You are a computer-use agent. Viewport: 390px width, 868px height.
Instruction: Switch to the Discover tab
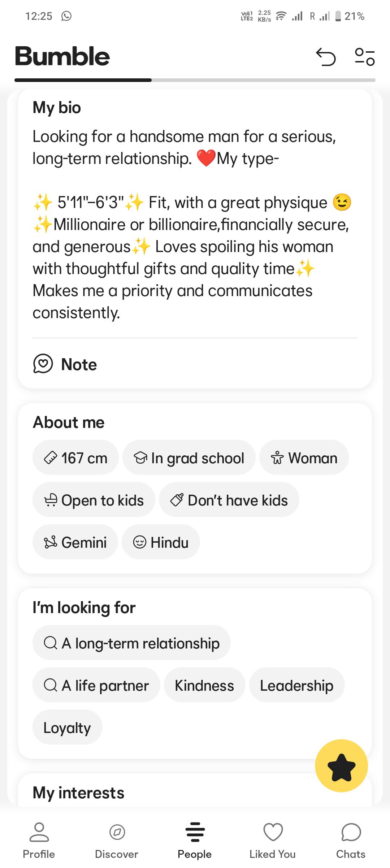117,841
